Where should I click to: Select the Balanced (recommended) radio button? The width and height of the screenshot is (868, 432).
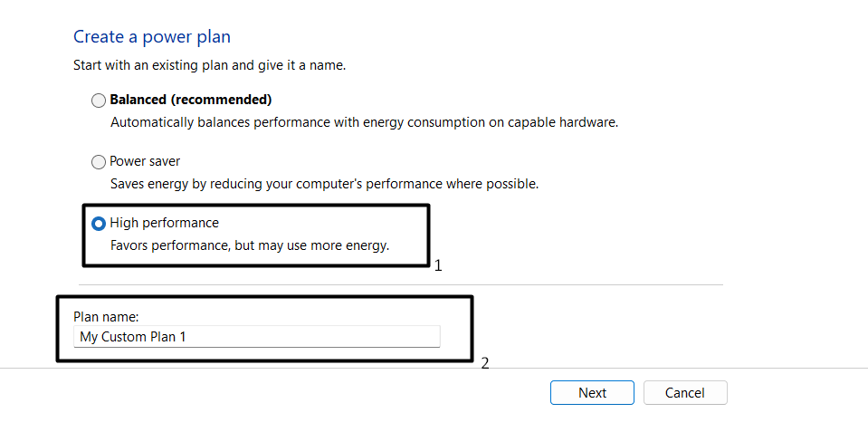click(99, 101)
